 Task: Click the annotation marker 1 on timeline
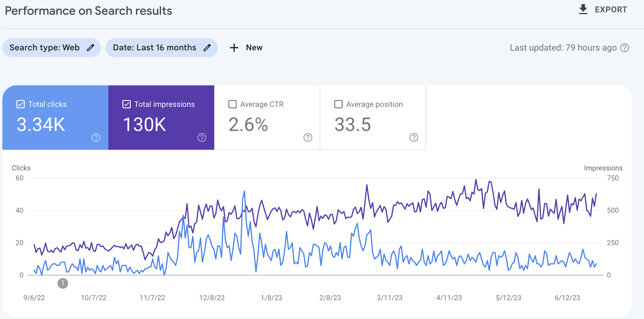(x=63, y=283)
